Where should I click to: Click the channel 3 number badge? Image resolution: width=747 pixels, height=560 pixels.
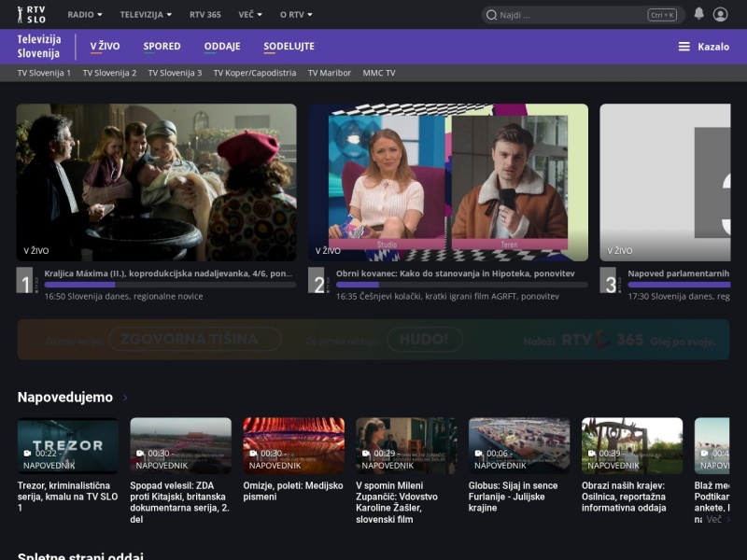pos(609,281)
